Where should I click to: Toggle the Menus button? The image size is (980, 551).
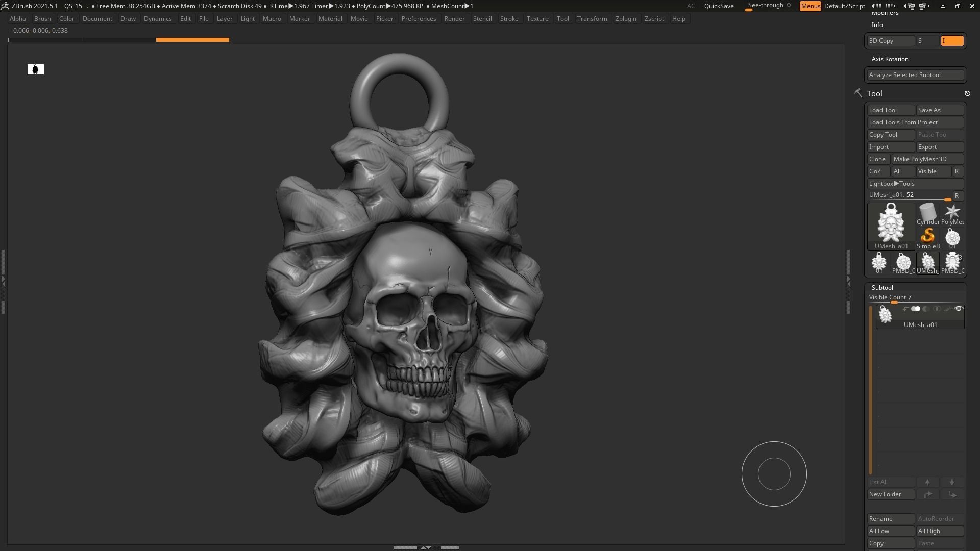pyautogui.click(x=811, y=6)
